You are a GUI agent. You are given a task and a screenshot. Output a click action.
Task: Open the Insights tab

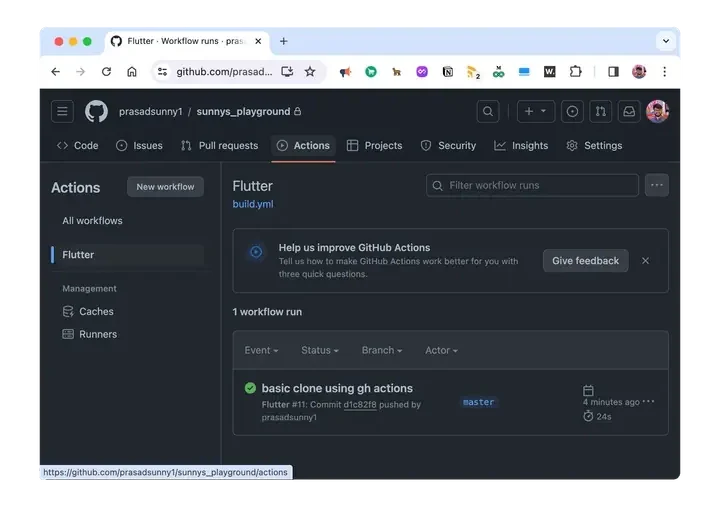521,146
